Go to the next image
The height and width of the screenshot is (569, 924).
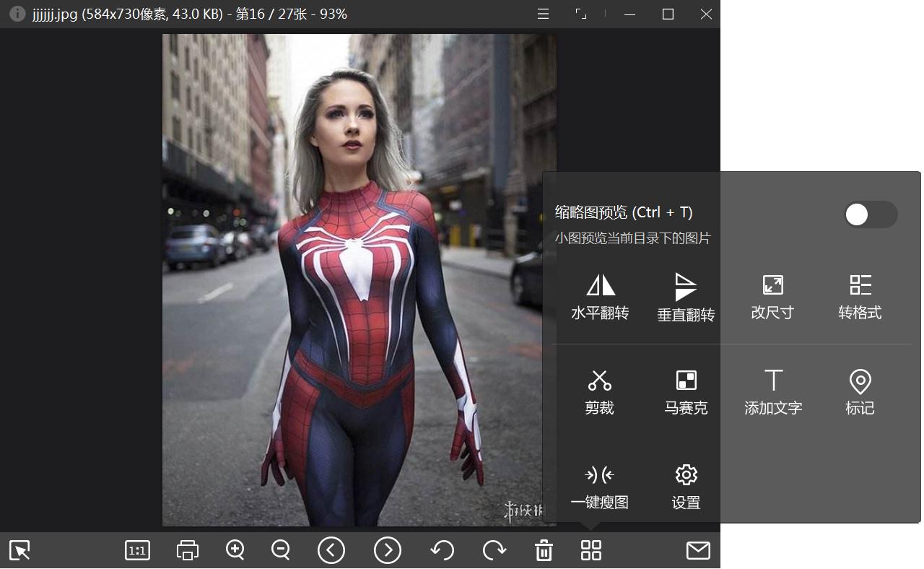coord(388,551)
